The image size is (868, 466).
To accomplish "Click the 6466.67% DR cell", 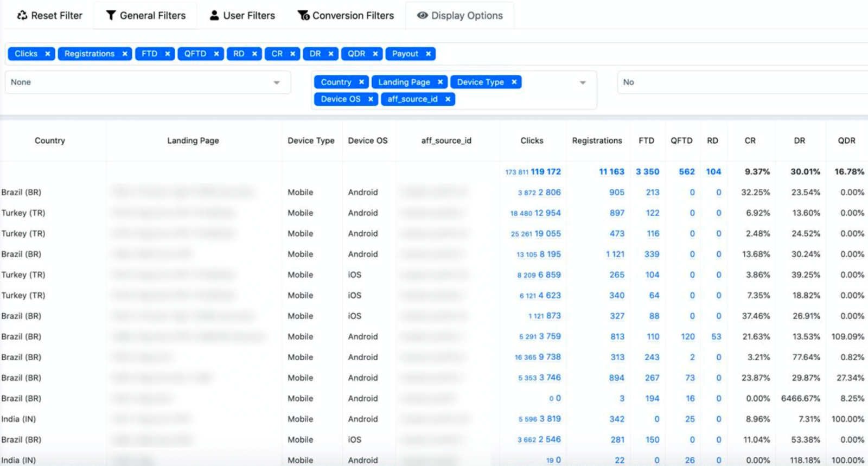I will [x=800, y=398].
